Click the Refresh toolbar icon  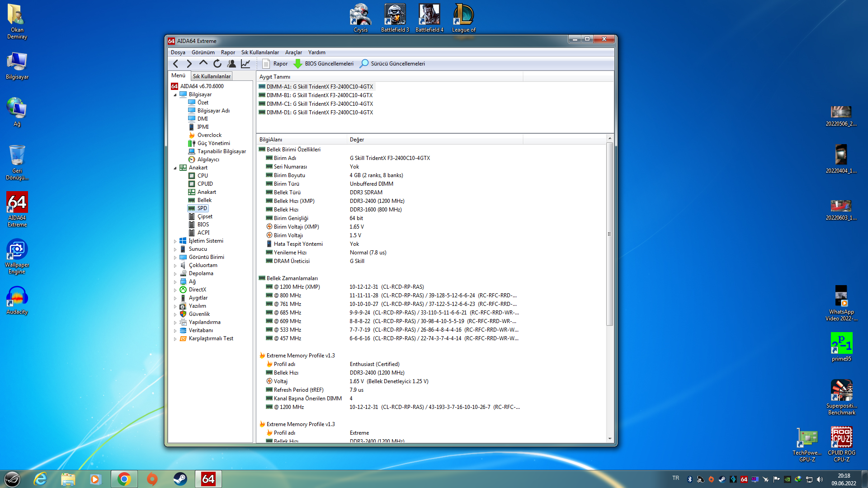[x=217, y=64]
